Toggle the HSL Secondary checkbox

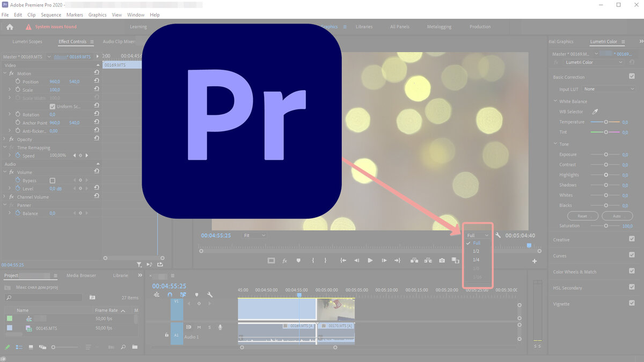632,287
